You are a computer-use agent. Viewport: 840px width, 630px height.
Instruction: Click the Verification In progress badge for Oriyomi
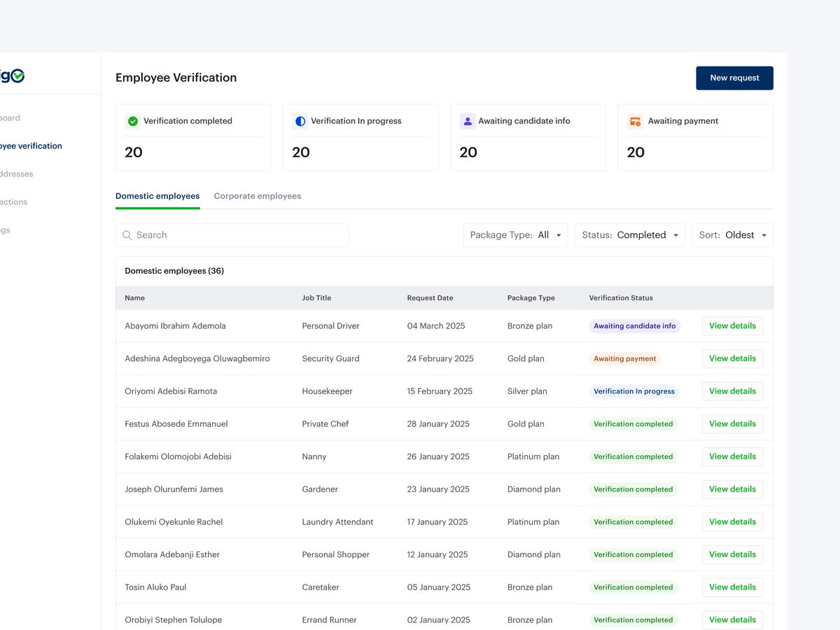[x=634, y=391]
